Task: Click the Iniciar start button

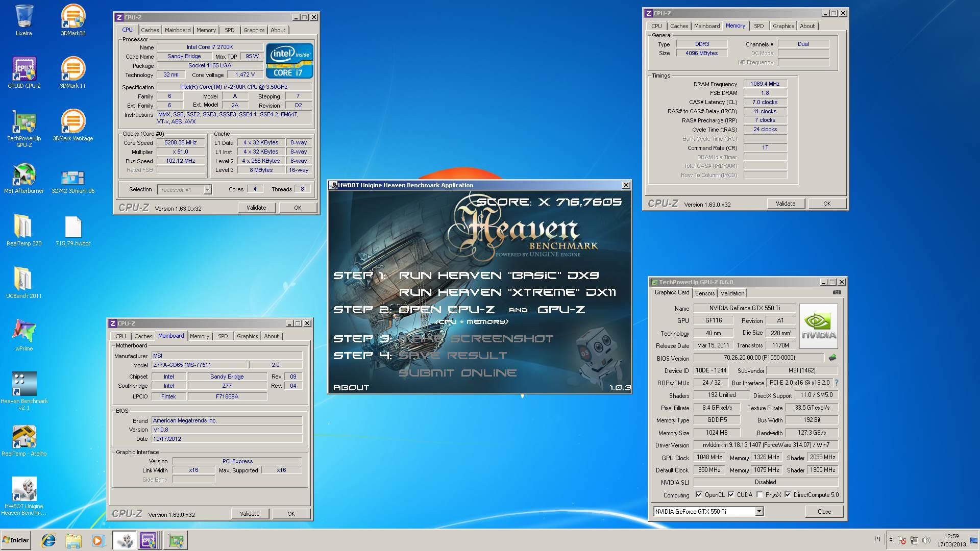Action: 16,540
